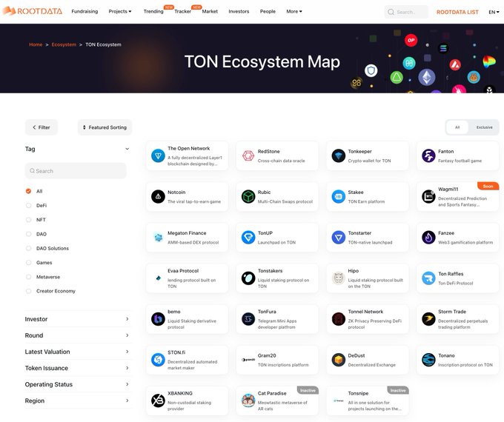Switch the view toggle to All
Image resolution: width=504 pixels, height=422 pixels.
(x=457, y=127)
